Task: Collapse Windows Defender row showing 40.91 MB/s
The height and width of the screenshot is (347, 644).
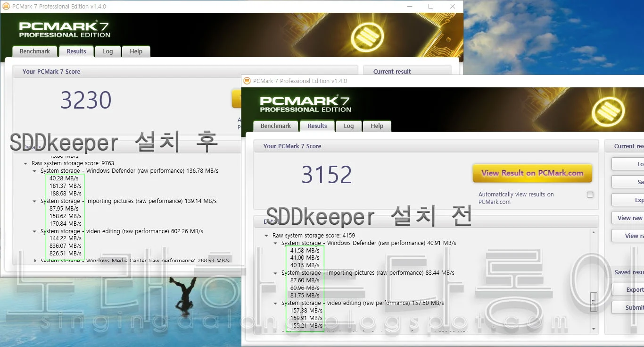Action: pyautogui.click(x=276, y=243)
